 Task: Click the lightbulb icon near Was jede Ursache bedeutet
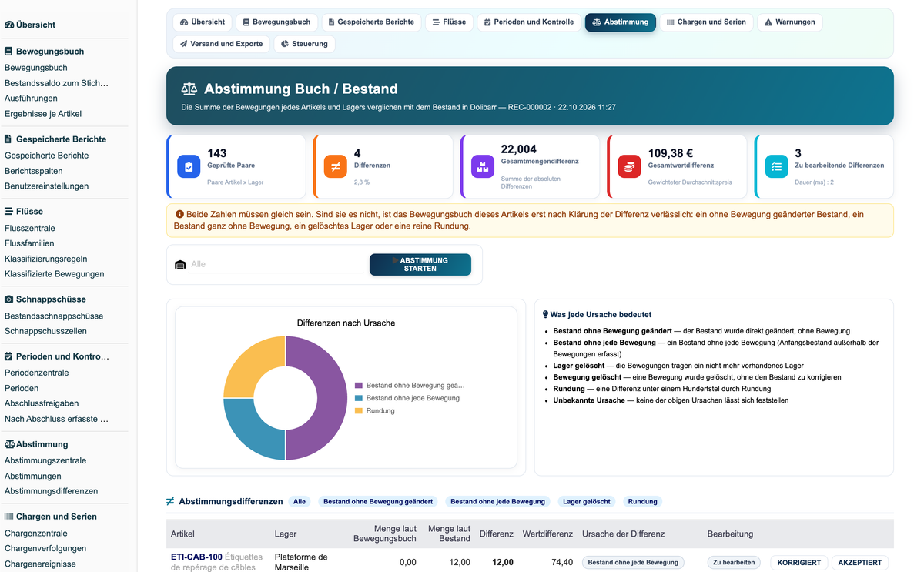click(x=546, y=314)
